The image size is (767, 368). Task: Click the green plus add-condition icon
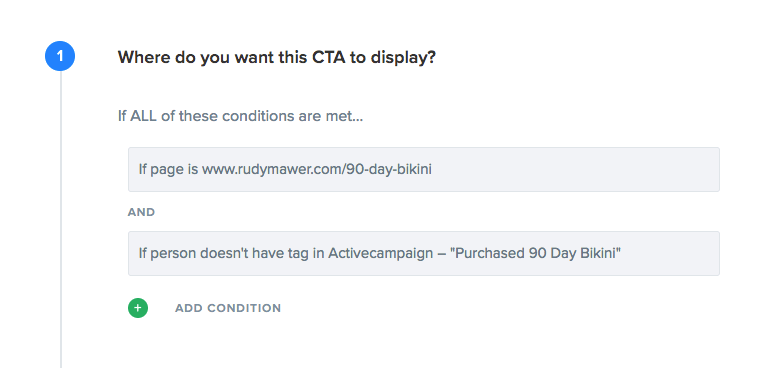click(x=138, y=308)
